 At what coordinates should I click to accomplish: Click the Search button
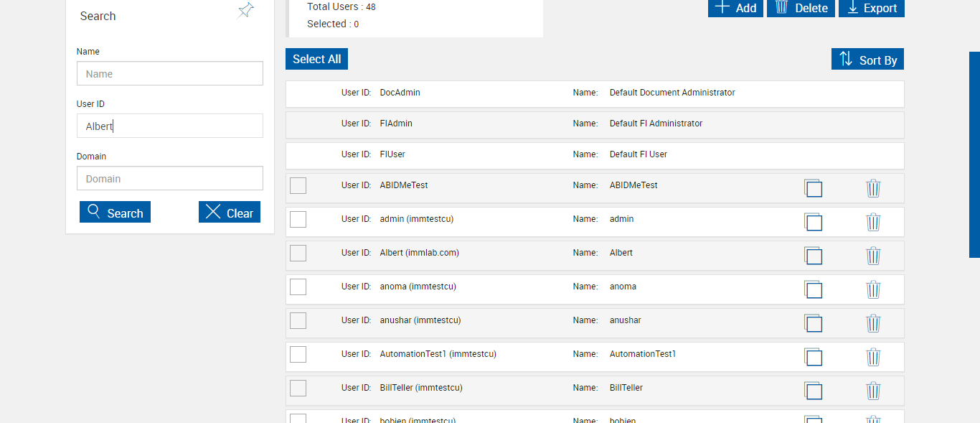(115, 213)
